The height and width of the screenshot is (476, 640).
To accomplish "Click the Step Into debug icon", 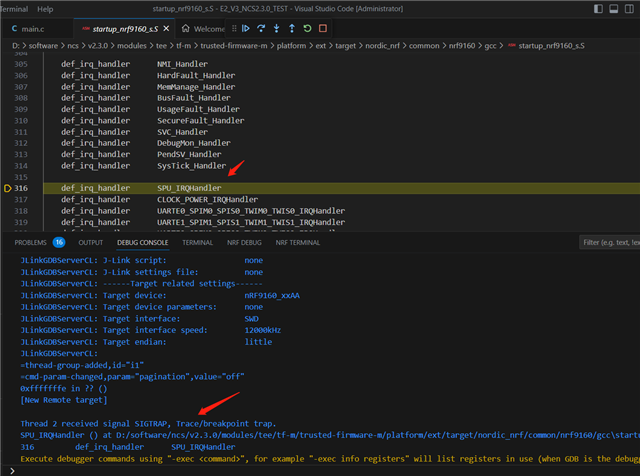I will pos(276,28).
